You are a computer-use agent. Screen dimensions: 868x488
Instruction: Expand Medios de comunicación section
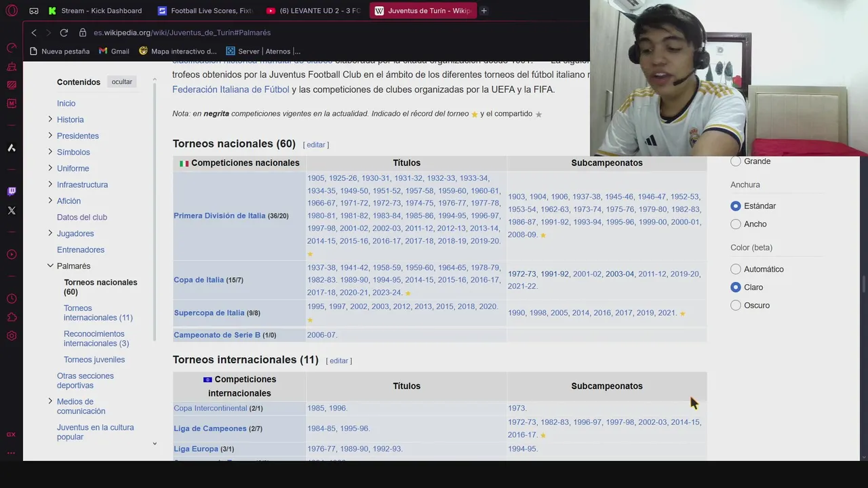50,401
